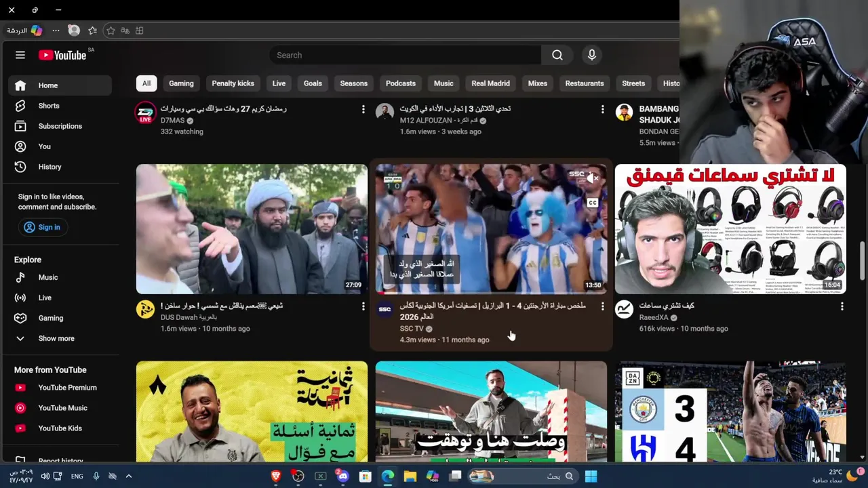Open History in the sidebar
Screen dimensions: 868x488
click(60, 167)
